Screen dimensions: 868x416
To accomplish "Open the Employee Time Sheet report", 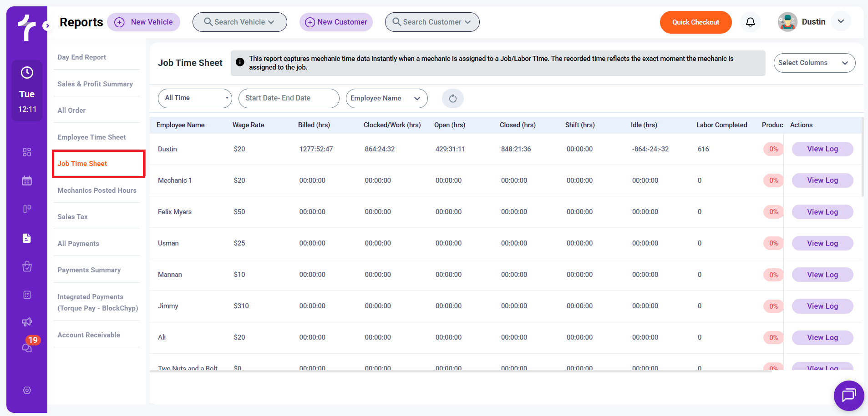I will [91, 137].
